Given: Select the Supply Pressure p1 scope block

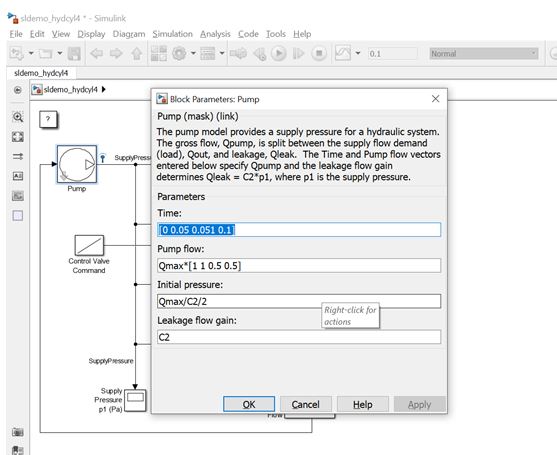Looking at the screenshot, I should (135, 400).
